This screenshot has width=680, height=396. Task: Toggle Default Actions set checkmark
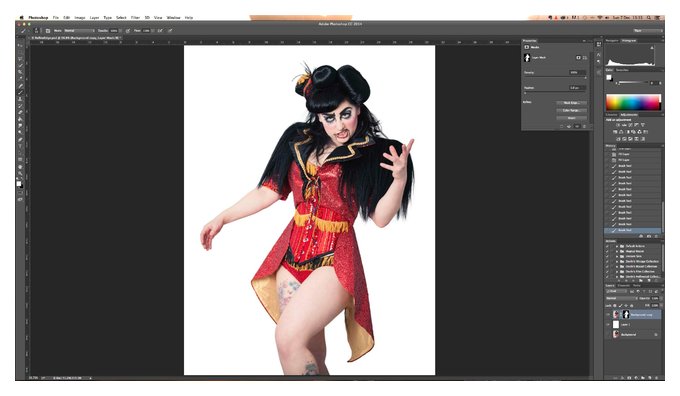pyautogui.click(x=607, y=246)
